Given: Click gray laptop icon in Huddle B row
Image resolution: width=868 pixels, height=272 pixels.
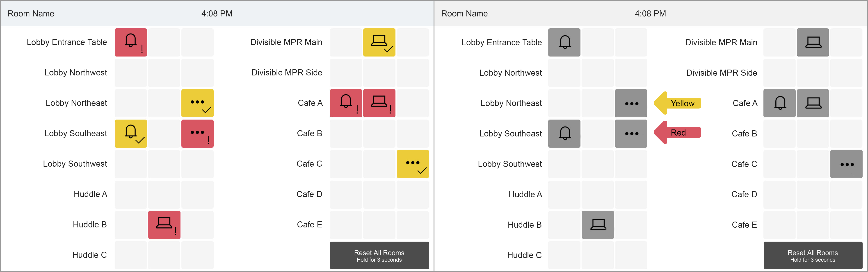Looking at the screenshot, I should [x=598, y=225].
